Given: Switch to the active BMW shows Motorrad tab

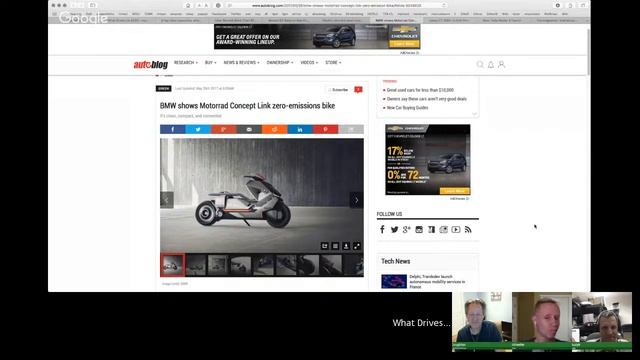Looking at the screenshot, I should tap(395, 20).
